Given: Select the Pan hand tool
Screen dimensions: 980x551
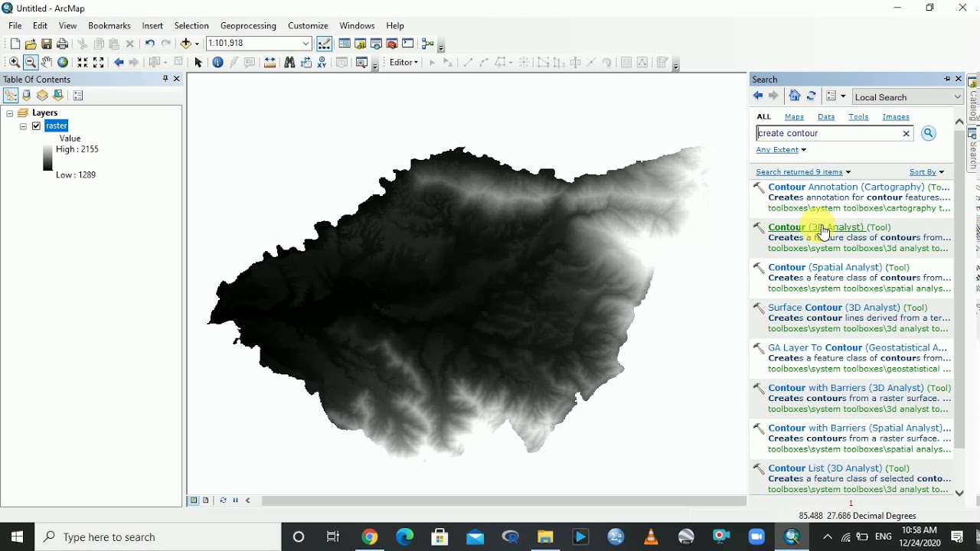Looking at the screenshot, I should (47, 63).
